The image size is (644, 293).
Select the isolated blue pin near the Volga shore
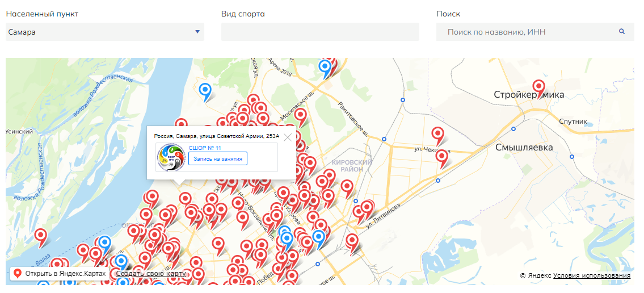[x=205, y=90]
